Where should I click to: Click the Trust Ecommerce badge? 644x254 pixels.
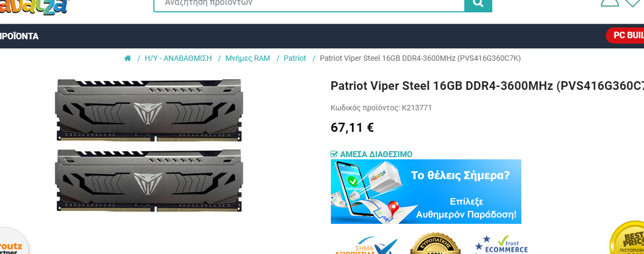[x=501, y=245]
